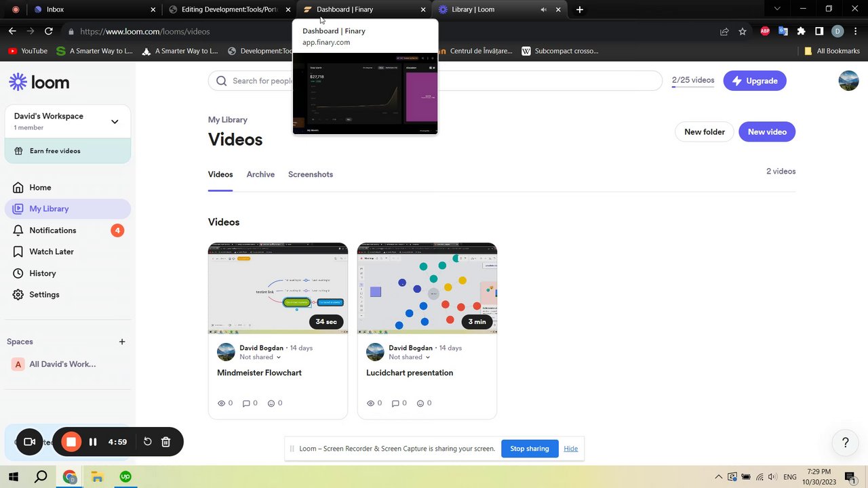Viewport: 868px width, 488px height.
Task: Mute the Library | Loom browser tab audio
Action: tap(543, 9)
